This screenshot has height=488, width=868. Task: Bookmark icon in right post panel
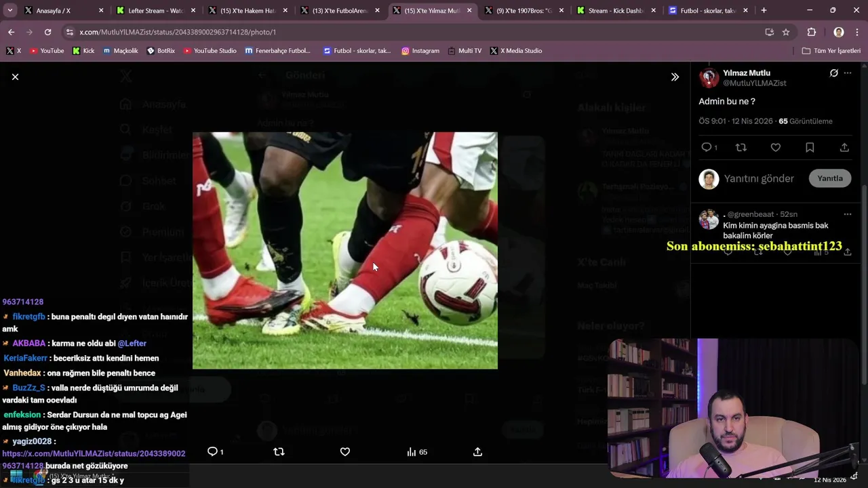(x=810, y=147)
